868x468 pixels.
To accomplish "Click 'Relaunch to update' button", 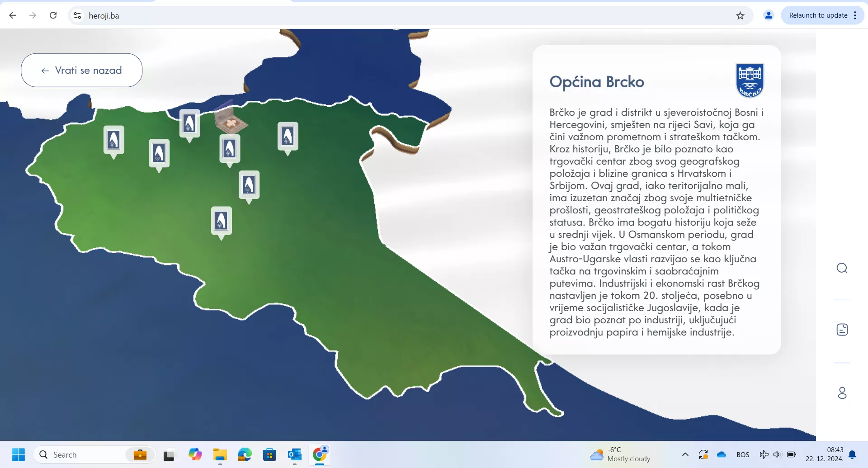I will [818, 15].
